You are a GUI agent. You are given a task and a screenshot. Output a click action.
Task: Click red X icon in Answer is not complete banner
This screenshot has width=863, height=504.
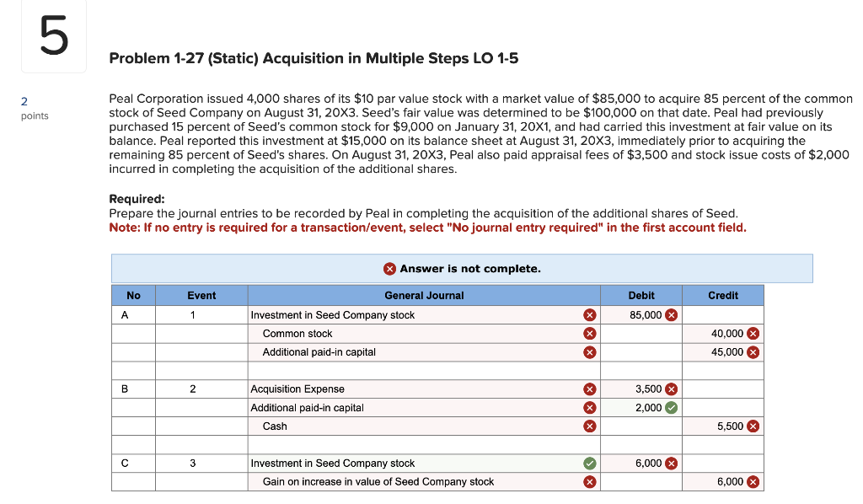(389, 268)
